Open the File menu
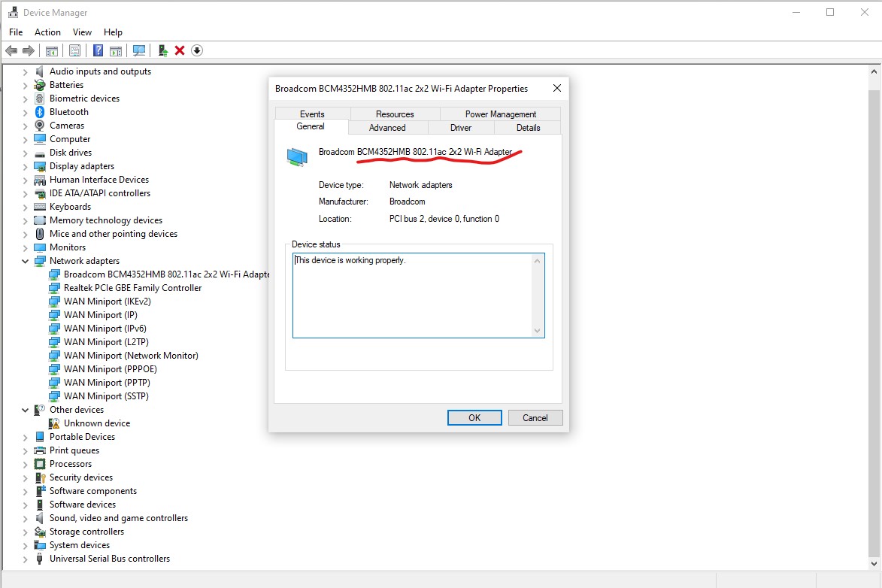The height and width of the screenshot is (588, 882). pos(16,32)
